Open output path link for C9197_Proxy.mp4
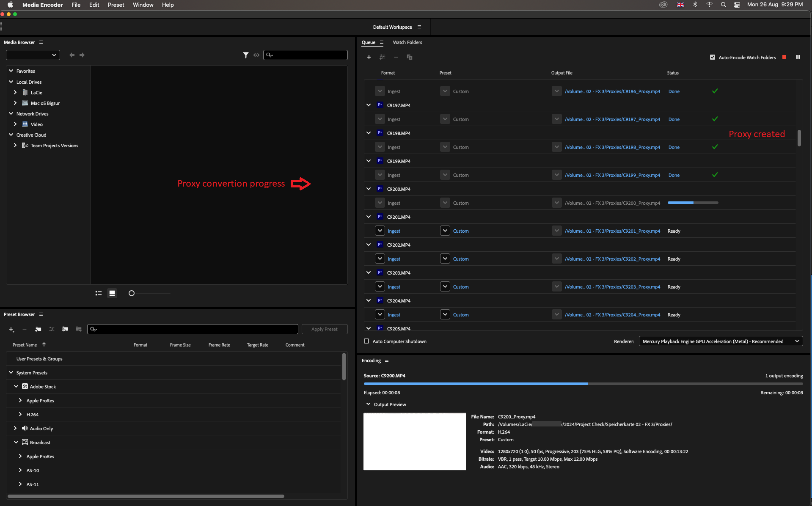Image resolution: width=812 pixels, height=506 pixels. tap(612, 119)
